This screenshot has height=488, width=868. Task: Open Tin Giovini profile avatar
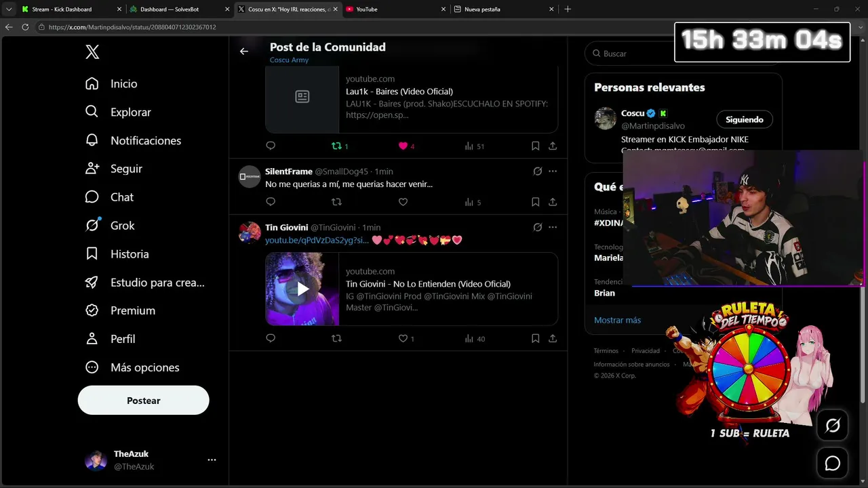click(250, 232)
